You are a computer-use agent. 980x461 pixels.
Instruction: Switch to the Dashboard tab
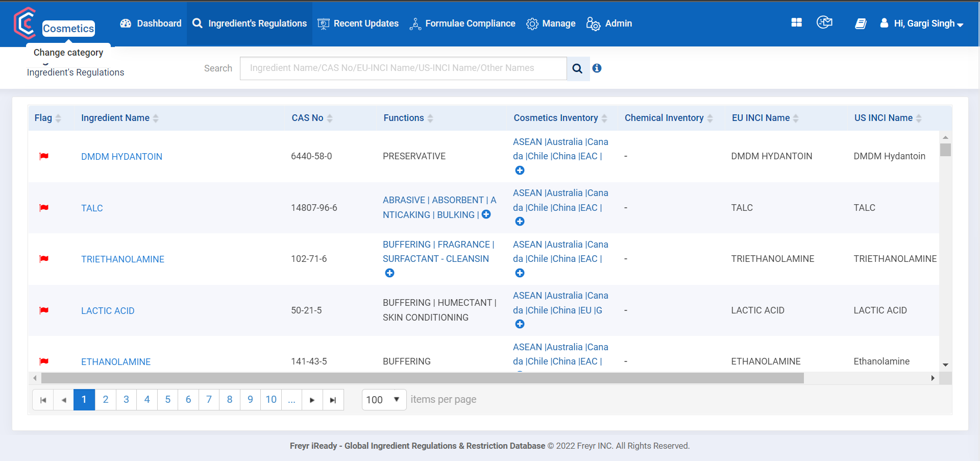pyautogui.click(x=150, y=23)
